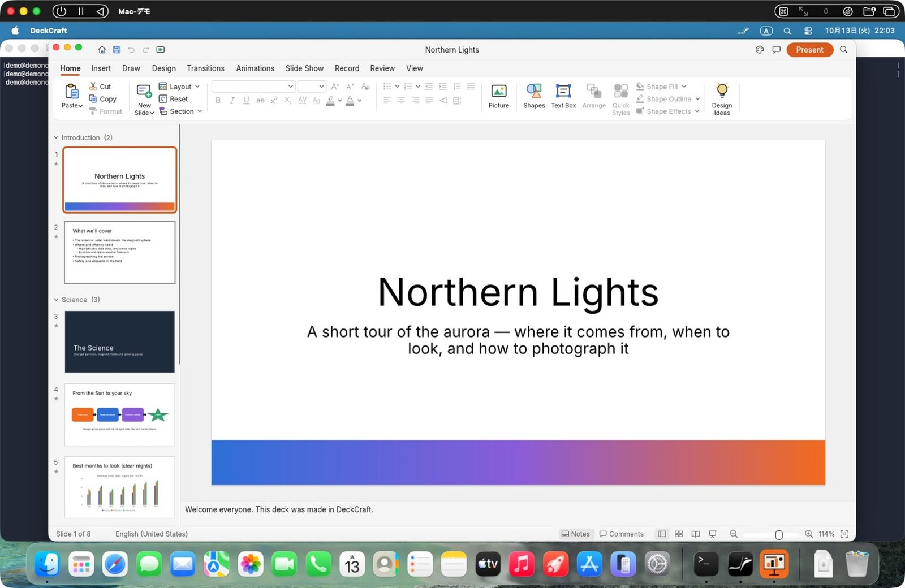
Task: Open the comments bubble icon beside Present
Action: (777, 50)
